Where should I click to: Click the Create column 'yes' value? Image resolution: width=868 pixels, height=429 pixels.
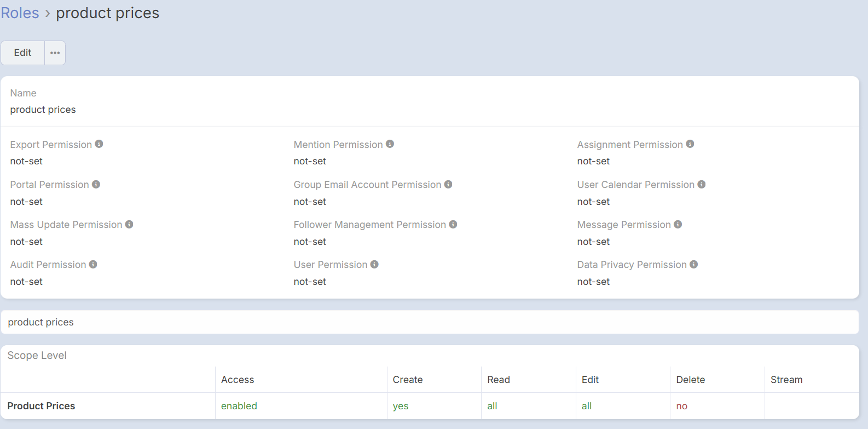(400, 406)
